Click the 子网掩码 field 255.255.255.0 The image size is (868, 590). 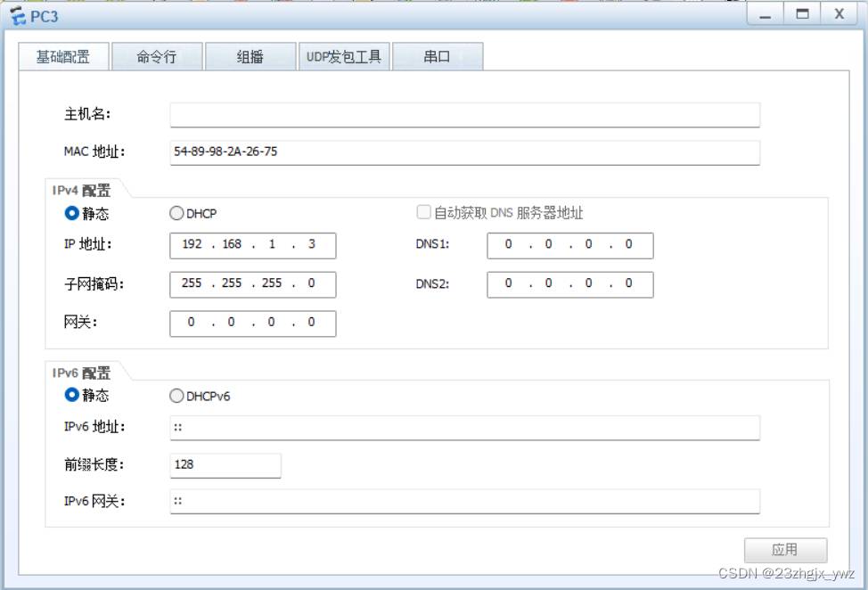[x=253, y=284]
